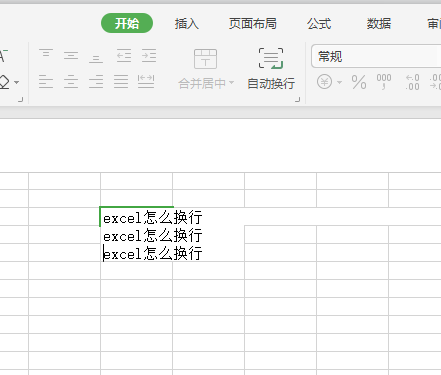This screenshot has height=375, width=441.
Task: Open the 公式 tab
Action: (x=319, y=24)
